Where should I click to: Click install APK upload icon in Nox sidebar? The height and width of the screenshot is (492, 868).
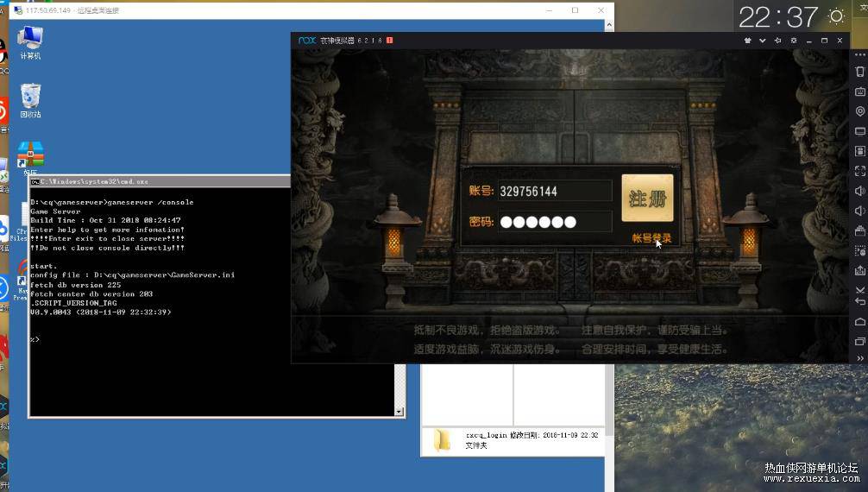click(859, 270)
